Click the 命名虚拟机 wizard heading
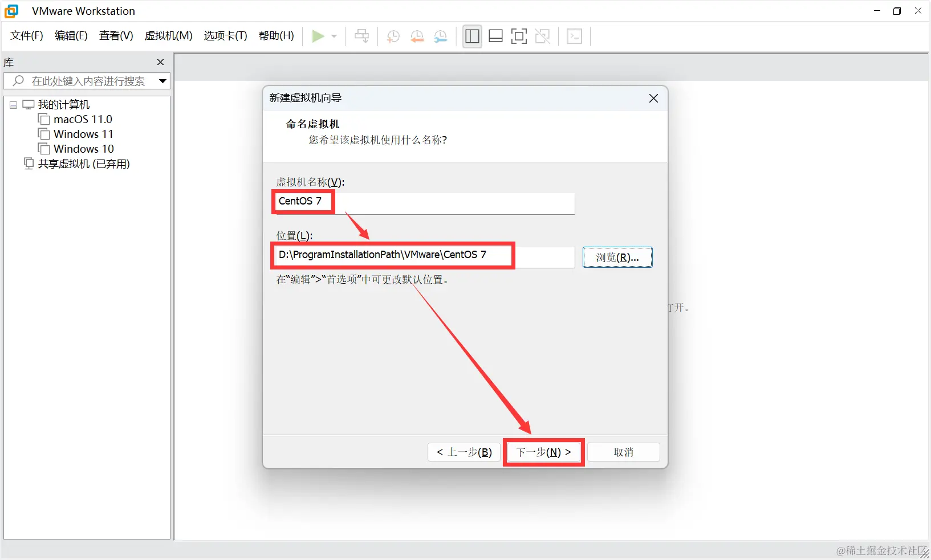The image size is (931, 560). click(313, 124)
